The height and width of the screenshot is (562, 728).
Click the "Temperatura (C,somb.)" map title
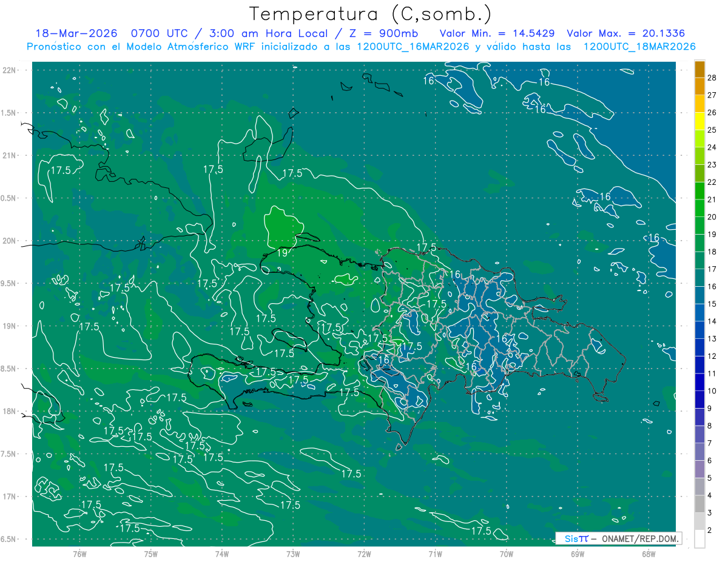[371, 14]
